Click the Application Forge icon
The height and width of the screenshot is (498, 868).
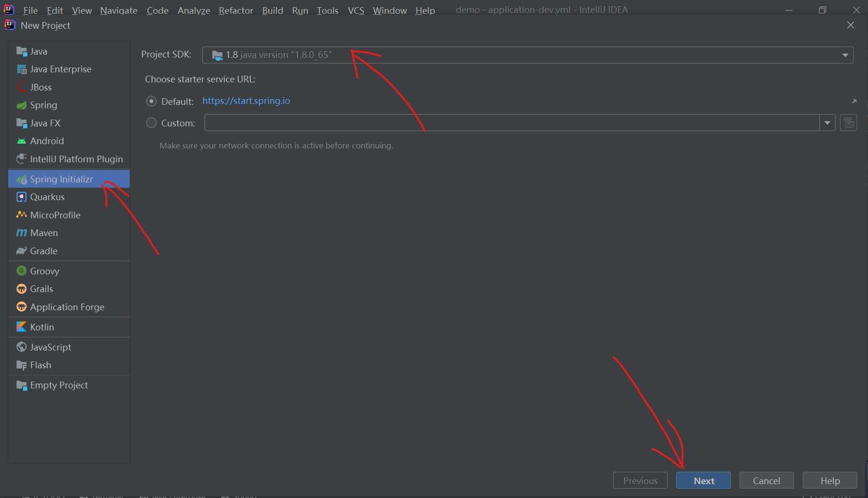22,307
